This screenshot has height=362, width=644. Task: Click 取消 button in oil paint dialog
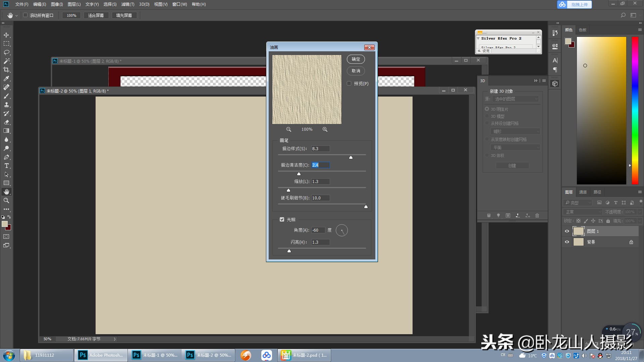(356, 71)
